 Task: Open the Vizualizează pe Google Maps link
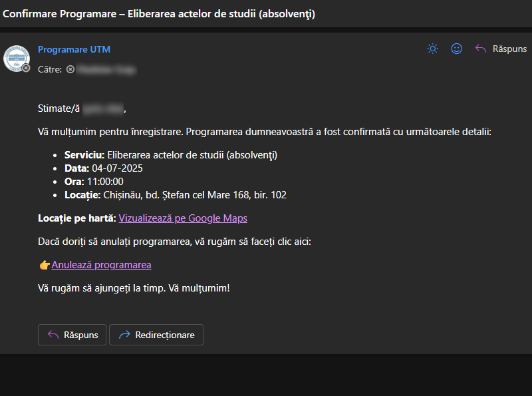(183, 218)
